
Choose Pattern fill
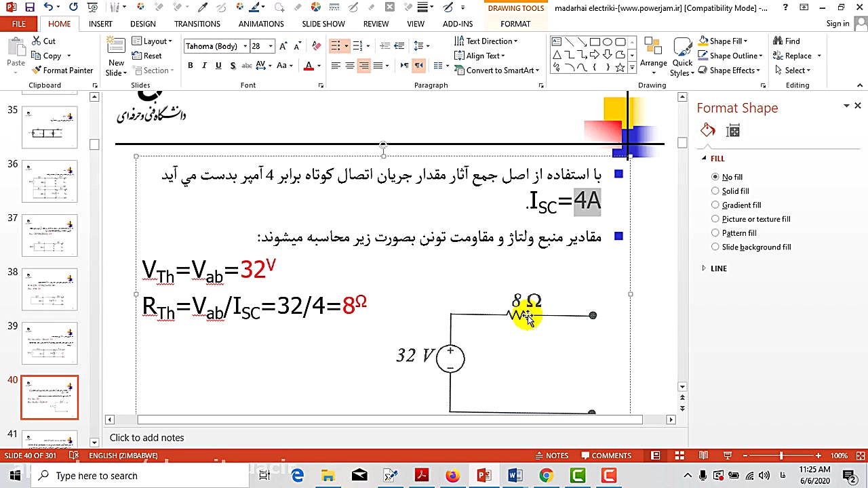[x=715, y=232]
